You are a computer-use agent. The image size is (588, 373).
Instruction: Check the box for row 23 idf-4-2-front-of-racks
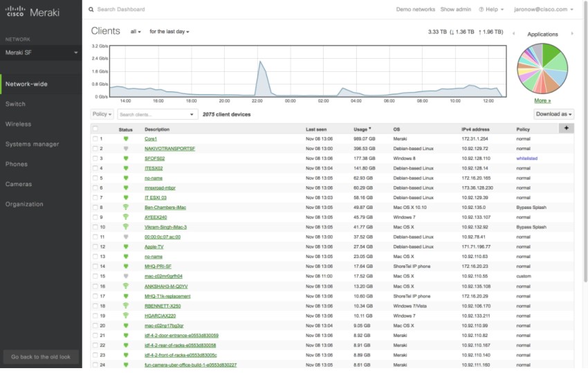[x=95, y=355]
